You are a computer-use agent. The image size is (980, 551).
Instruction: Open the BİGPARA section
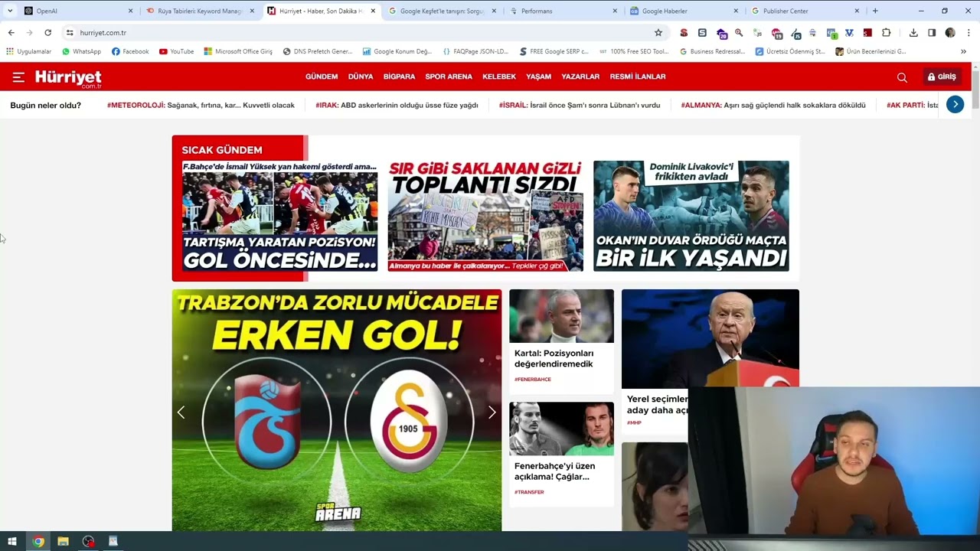[399, 77]
